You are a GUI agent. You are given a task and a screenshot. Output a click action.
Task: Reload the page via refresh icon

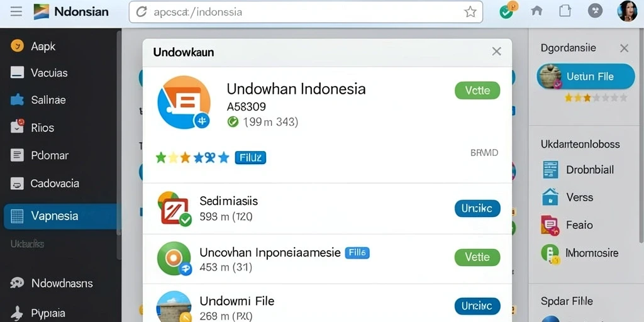(x=142, y=12)
